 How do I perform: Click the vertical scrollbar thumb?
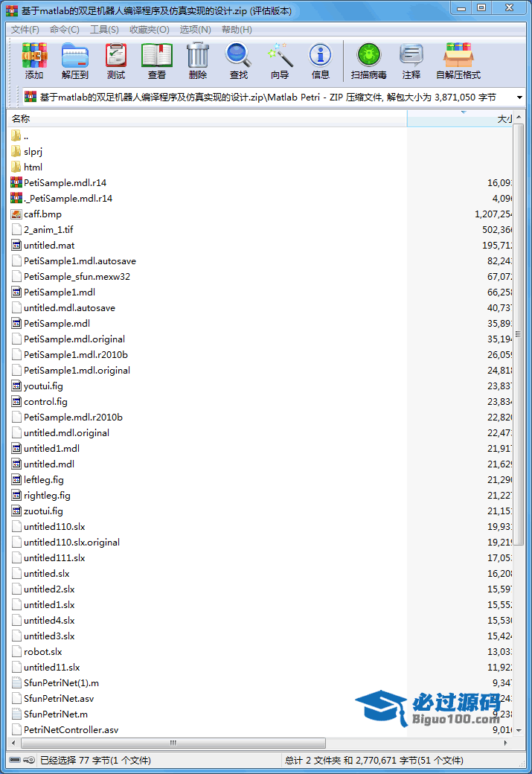(x=518, y=334)
